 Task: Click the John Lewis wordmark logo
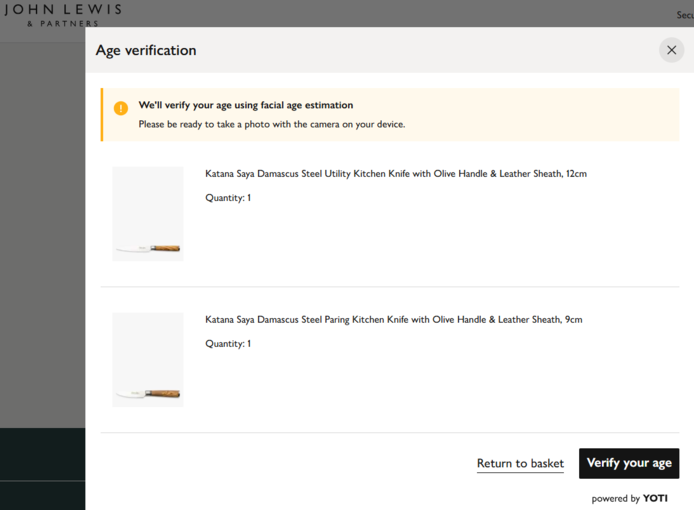pyautogui.click(x=62, y=10)
